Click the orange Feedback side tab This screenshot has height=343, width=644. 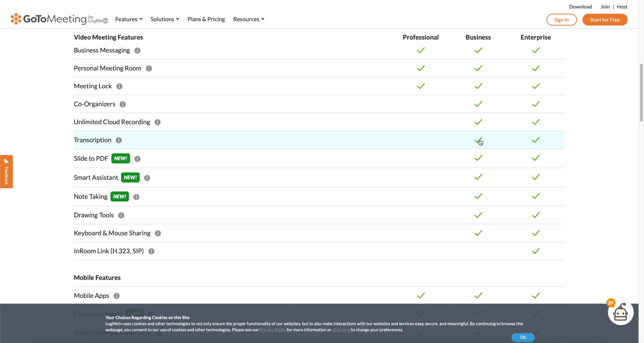(x=6, y=171)
